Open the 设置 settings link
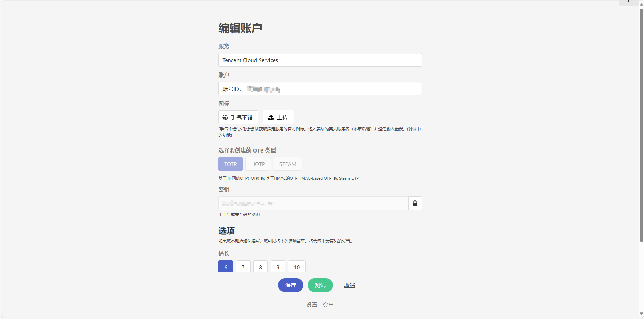Screen dimensions: 644x319 coord(311,304)
